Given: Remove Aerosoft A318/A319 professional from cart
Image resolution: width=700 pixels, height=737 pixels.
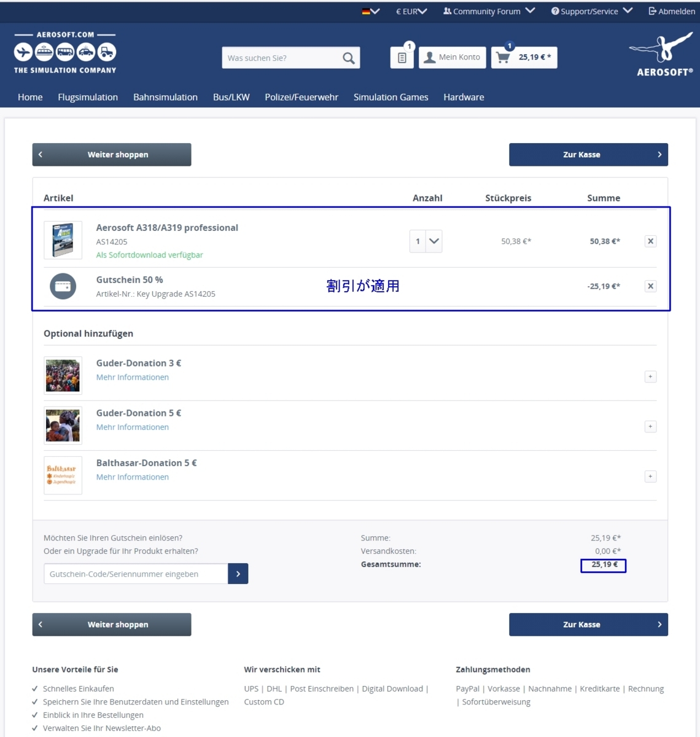Looking at the screenshot, I should (650, 241).
